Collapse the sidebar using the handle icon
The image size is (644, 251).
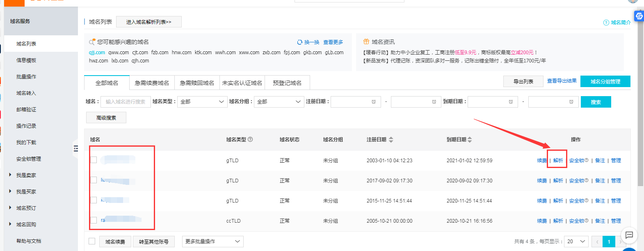[x=76, y=148]
